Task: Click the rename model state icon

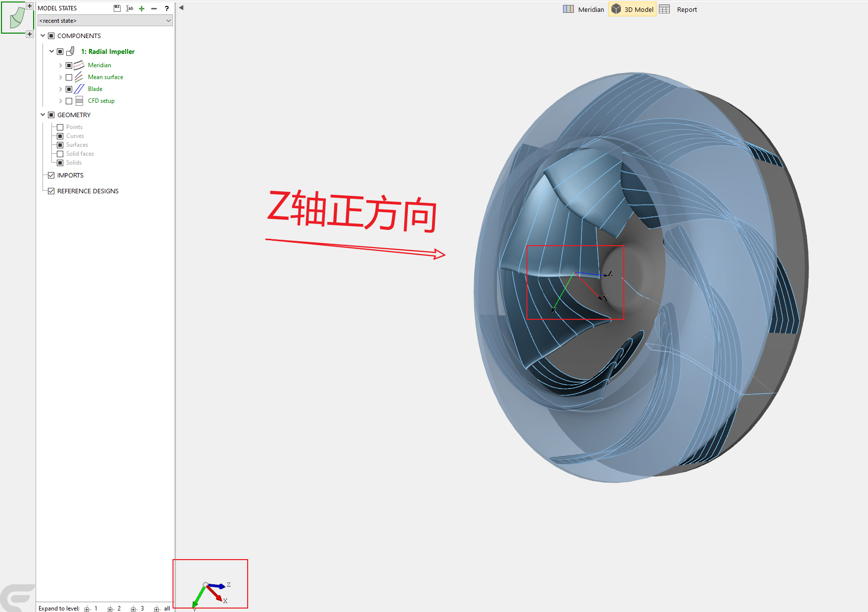Action: [x=130, y=8]
